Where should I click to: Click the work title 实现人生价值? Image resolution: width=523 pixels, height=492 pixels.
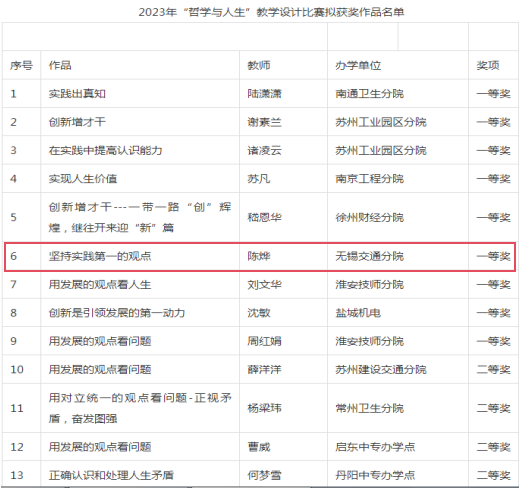click(x=83, y=179)
